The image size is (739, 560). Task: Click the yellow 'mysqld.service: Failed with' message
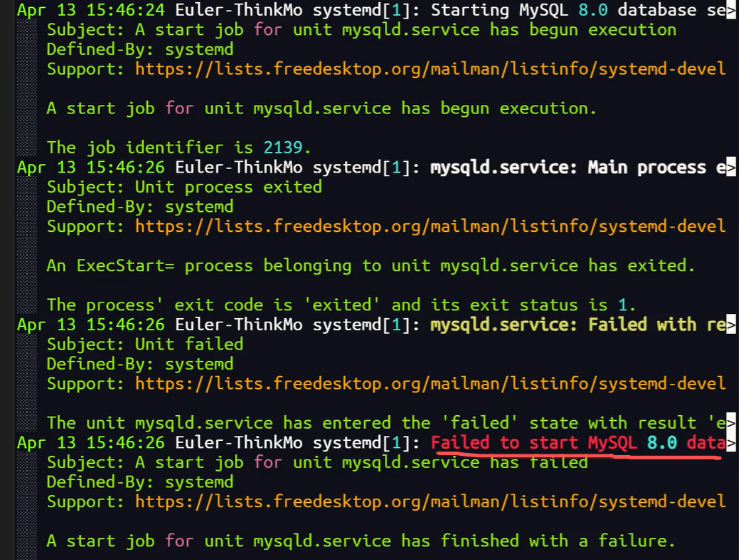point(578,325)
